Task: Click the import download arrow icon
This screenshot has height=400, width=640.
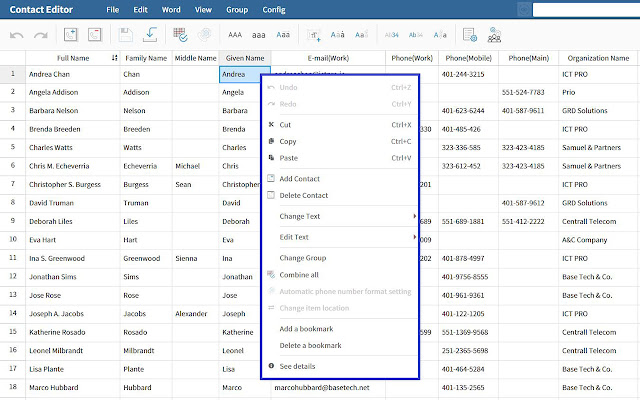Action: (151, 35)
